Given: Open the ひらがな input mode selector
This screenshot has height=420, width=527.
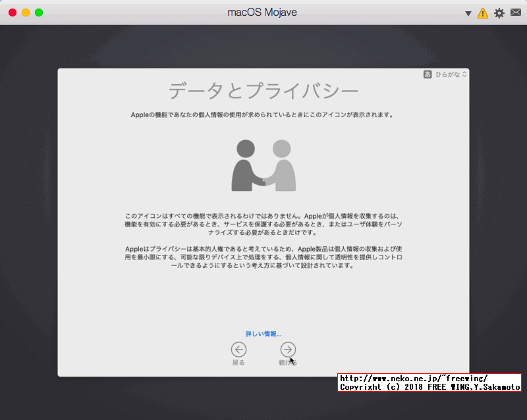Looking at the screenshot, I should [x=449, y=74].
